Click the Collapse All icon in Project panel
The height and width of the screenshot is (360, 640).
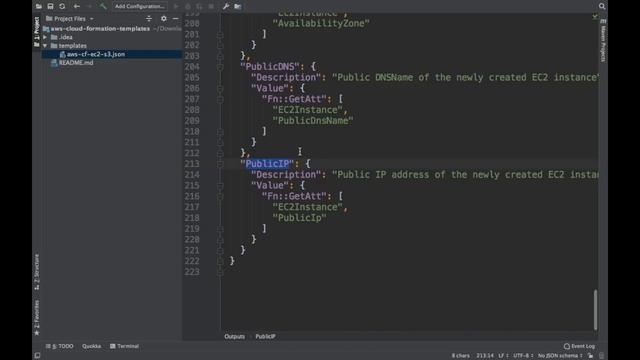point(149,19)
